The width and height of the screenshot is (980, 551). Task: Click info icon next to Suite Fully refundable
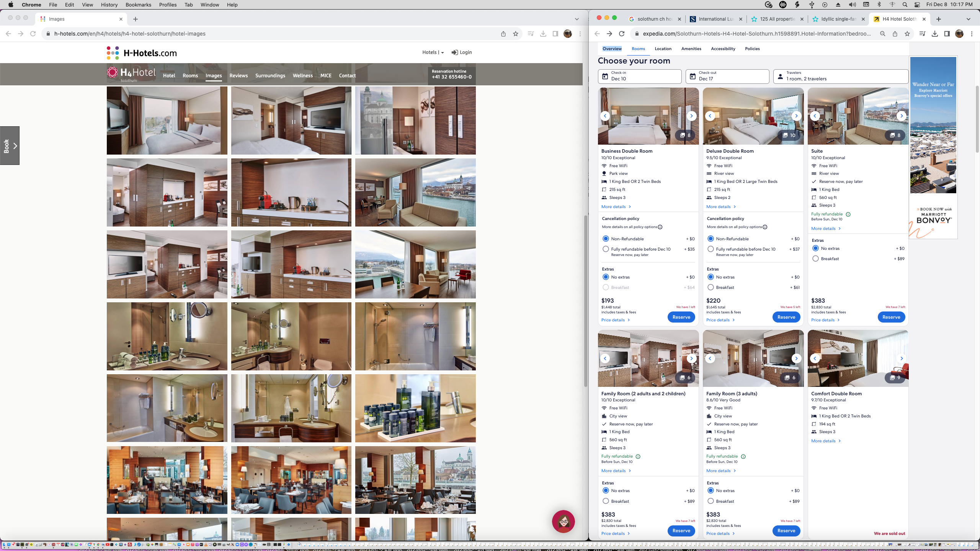pos(848,214)
